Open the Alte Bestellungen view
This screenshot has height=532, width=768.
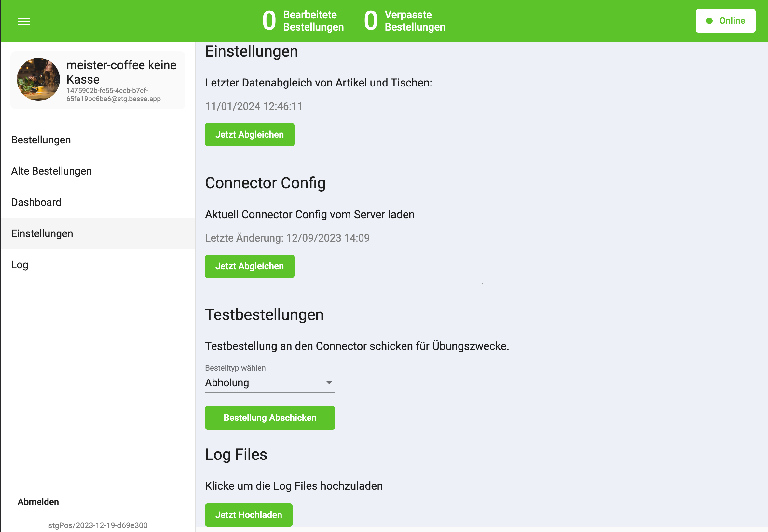[51, 171]
